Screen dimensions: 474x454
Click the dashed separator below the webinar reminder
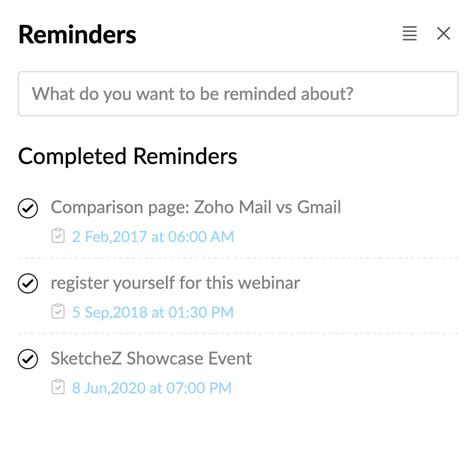[238, 333]
